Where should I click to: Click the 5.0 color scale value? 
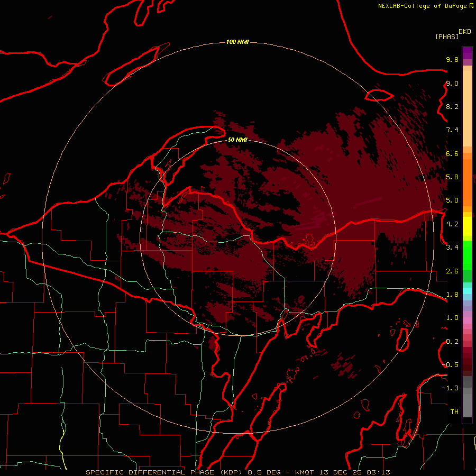point(452,200)
